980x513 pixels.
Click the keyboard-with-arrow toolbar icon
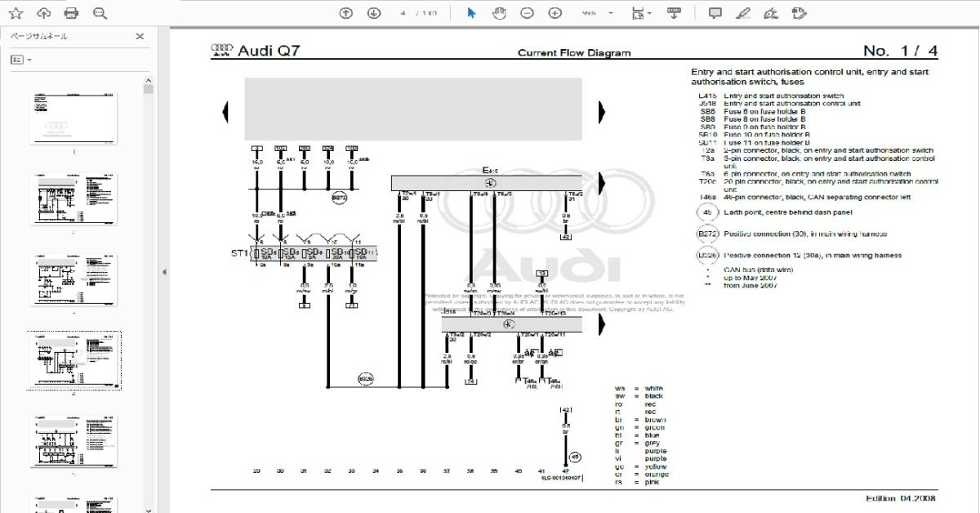pyautogui.click(x=674, y=13)
